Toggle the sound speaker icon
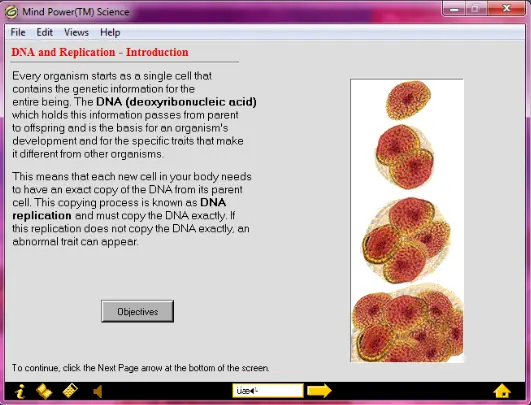The height and width of the screenshot is (405, 531). [98, 391]
